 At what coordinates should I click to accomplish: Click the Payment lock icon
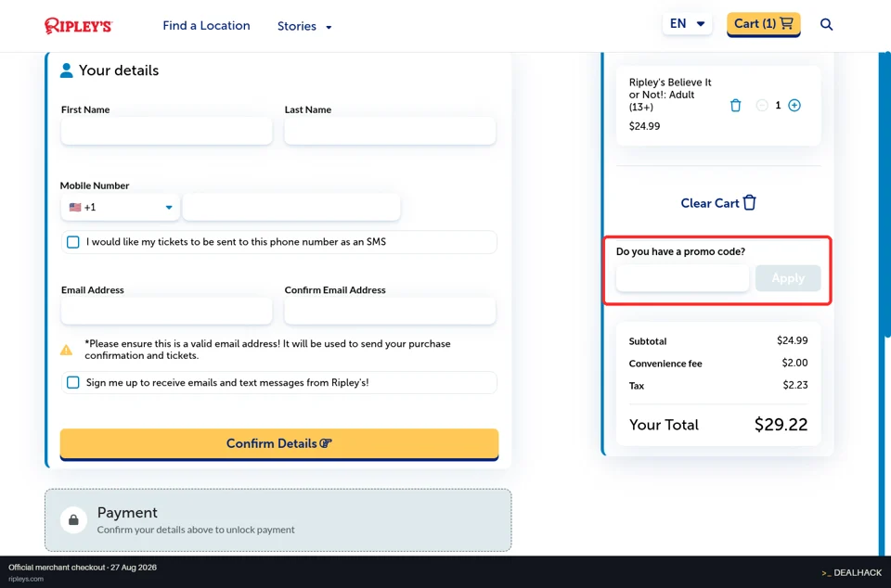pyautogui.click(x=73, y=520)
